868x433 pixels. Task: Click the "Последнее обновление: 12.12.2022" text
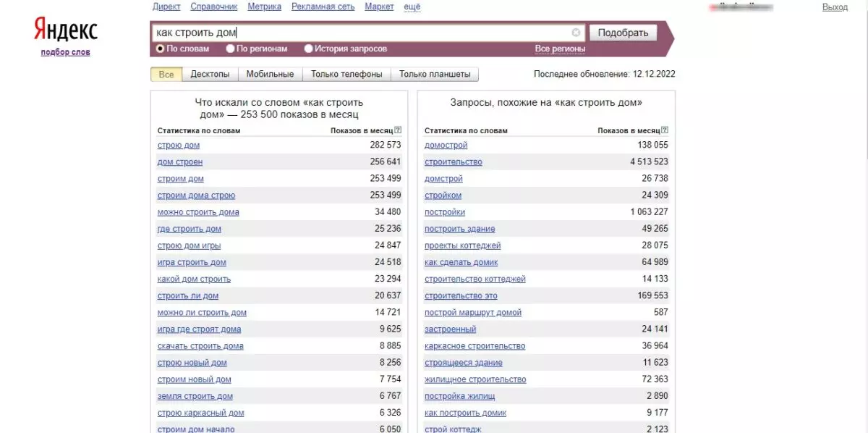pos(605,74)
